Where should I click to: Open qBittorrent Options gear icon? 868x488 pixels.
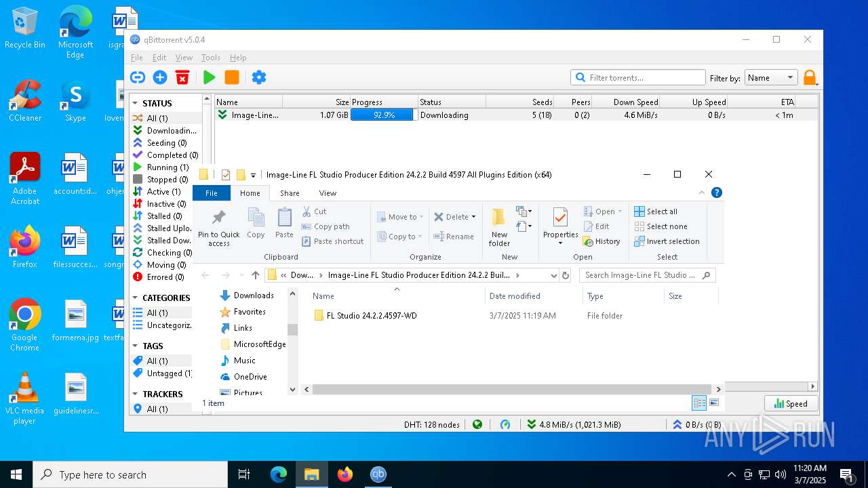click(x=259, y=77)
